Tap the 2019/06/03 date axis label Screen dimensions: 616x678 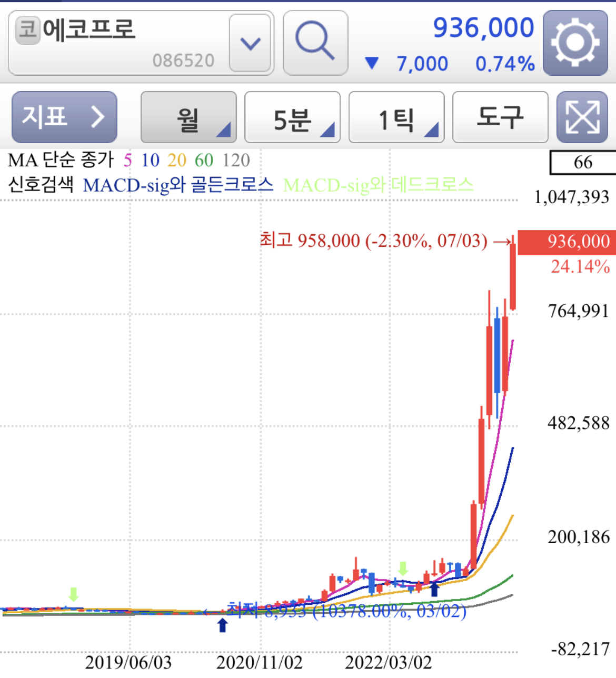128,663
